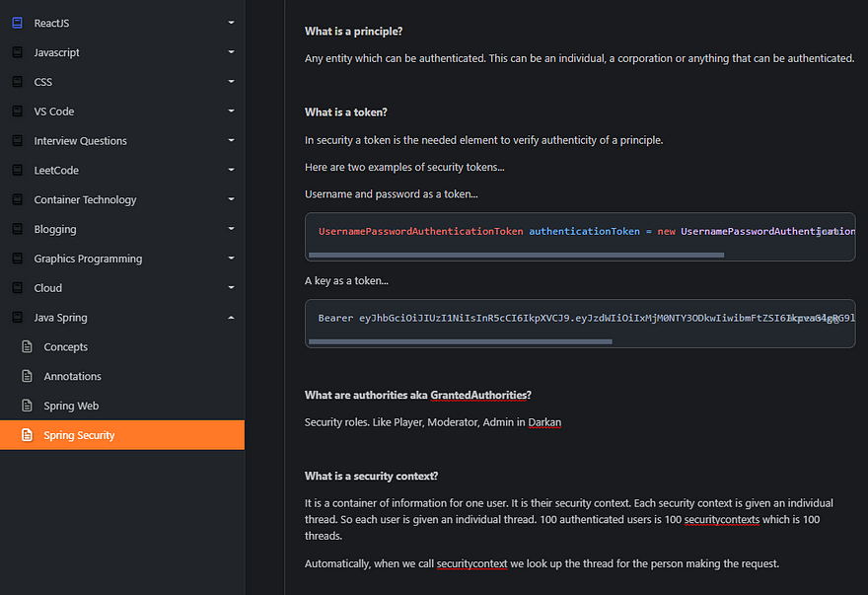Image resolution: width=868 pixels, height=595 pixels.
Task: Select the Spring Web sidebar item
Action: [69, 405]
